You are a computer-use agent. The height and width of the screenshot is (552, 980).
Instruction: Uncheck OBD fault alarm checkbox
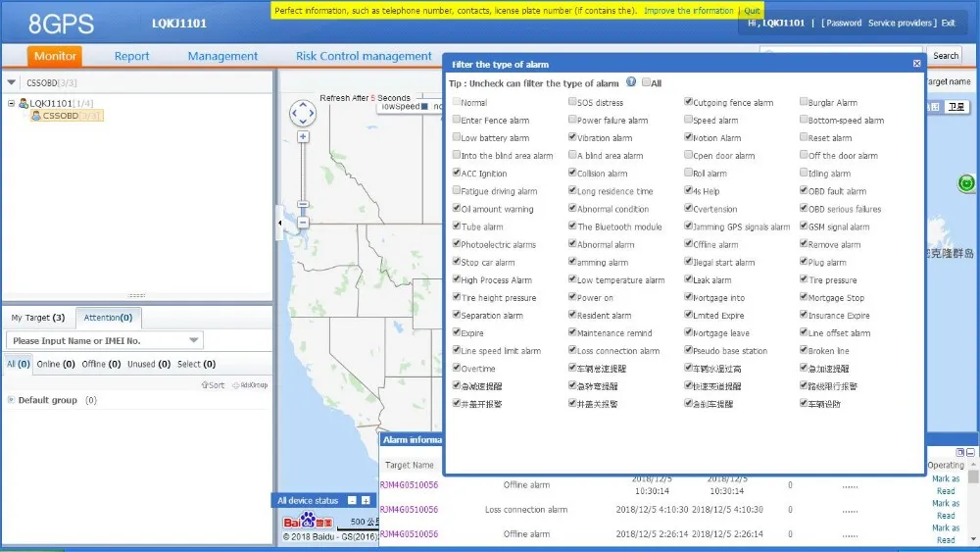[804, 190]
